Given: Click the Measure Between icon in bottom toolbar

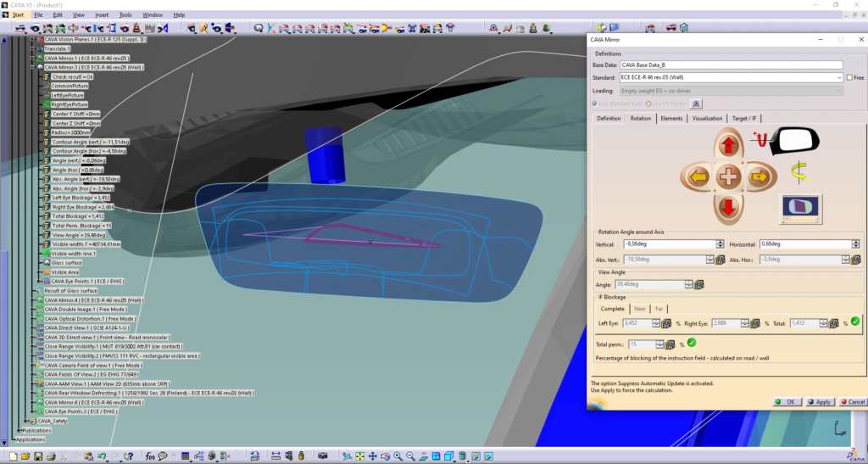Looking at the screenshot, I should click(275, 456).
